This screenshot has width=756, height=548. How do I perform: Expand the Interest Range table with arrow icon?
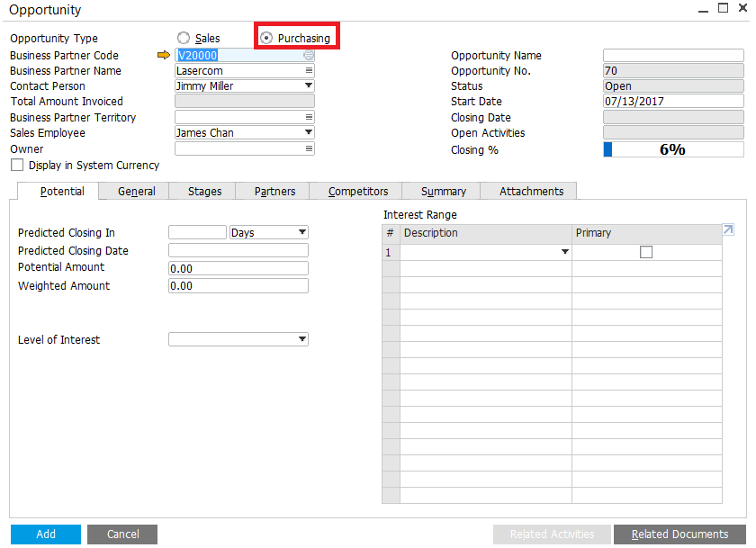click(729, 230)
